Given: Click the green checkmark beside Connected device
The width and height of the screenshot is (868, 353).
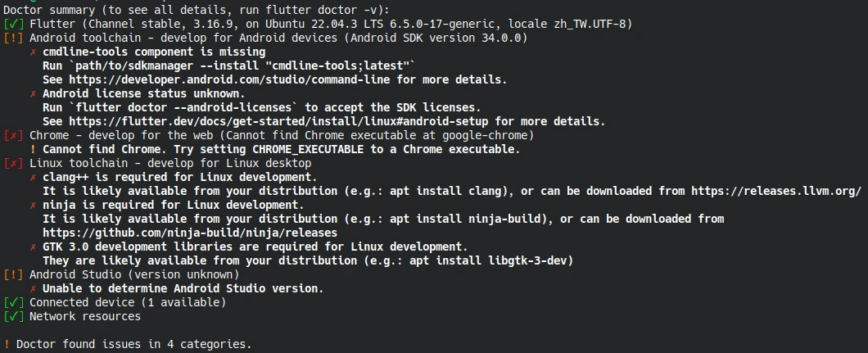Looking at the screenshot, I should [x=13, y=303].
